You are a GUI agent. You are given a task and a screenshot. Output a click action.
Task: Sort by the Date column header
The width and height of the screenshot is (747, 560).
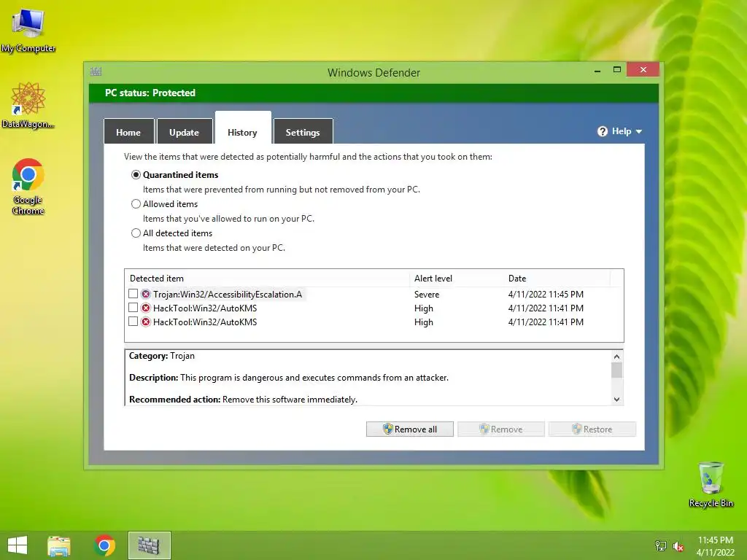(x=557, y=279)
